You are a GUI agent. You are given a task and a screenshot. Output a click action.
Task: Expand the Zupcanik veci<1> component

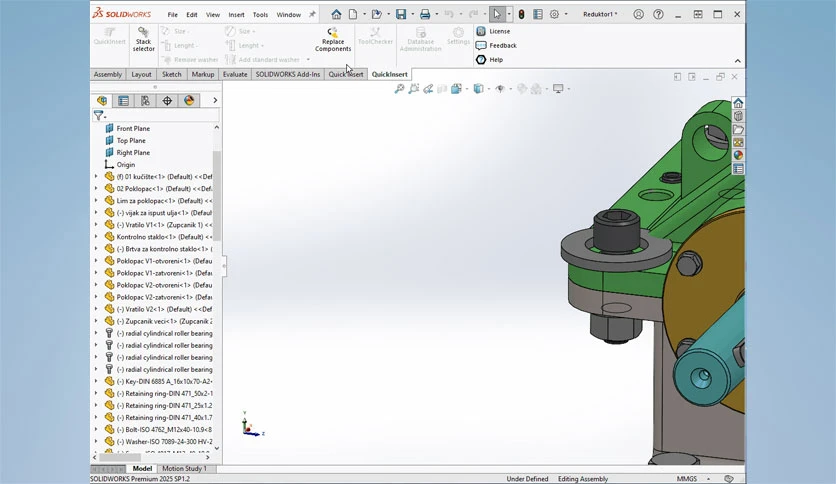coord(96,321)
